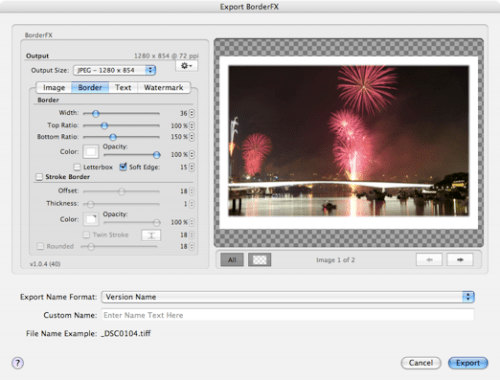Viewport: 500px width, 380px height.
Task: Click the Export button
Action: click(x=468, y=363)
